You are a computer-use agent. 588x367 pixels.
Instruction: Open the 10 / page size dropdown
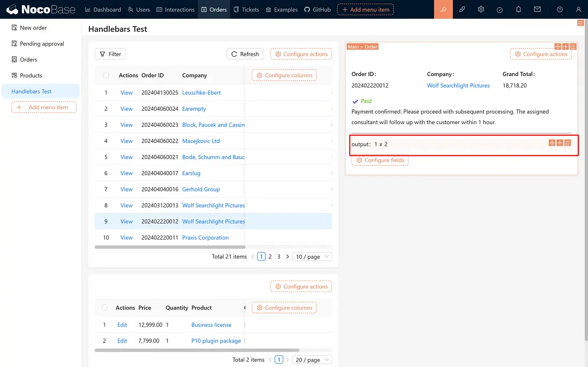coord(312,257)
